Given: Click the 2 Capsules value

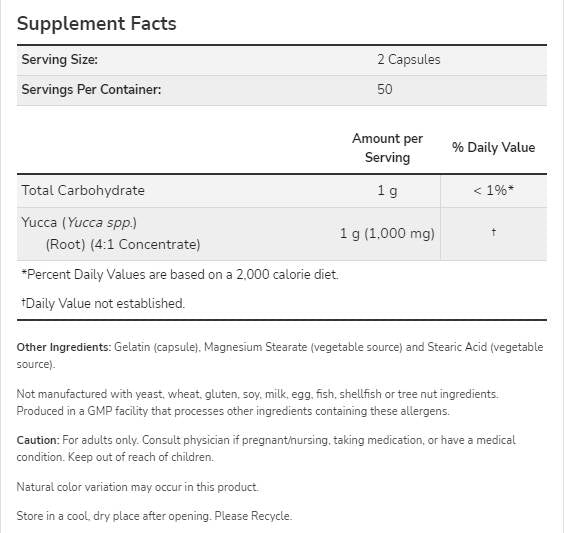Looking at the screenshot, I should [x=409, y=60].
